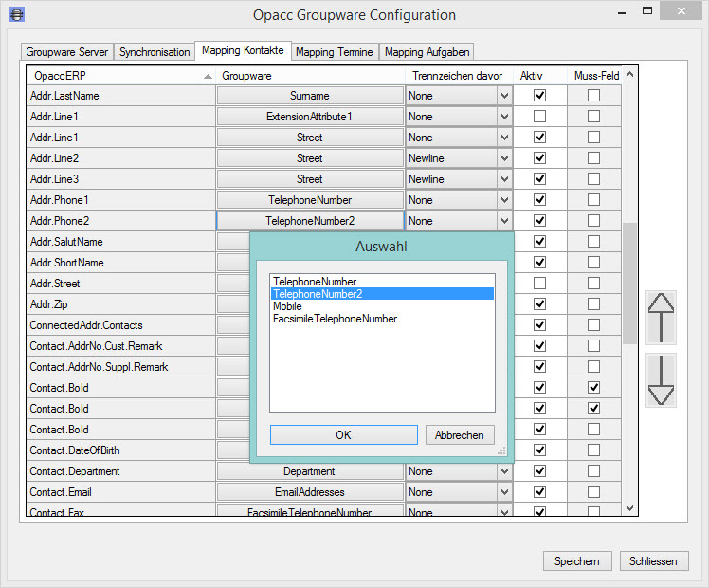Viewport: 709px width, 588px height.
Task: Select Contact.AddrNo.Cust.Remark cell
Action: click(x=120, y=345)
